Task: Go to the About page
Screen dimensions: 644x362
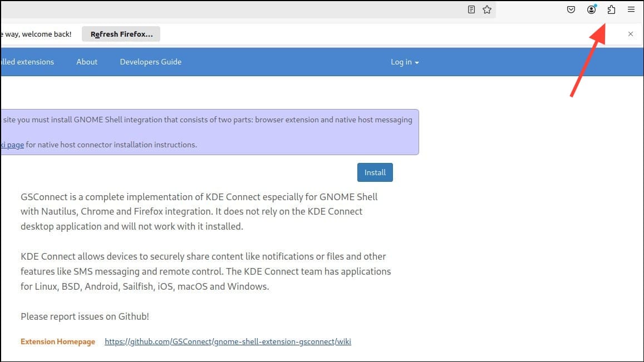Action: tap(87, 62)
